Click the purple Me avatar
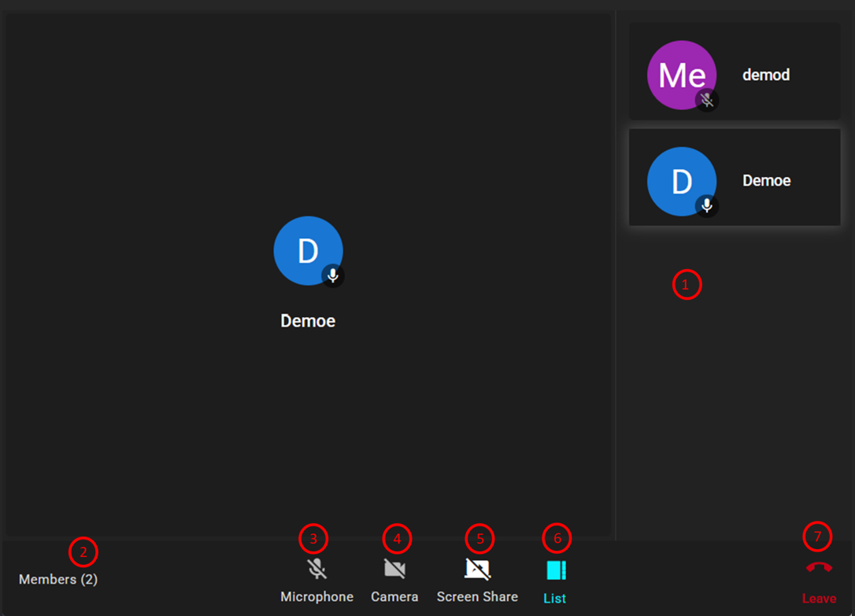 [x=682, y=75]
